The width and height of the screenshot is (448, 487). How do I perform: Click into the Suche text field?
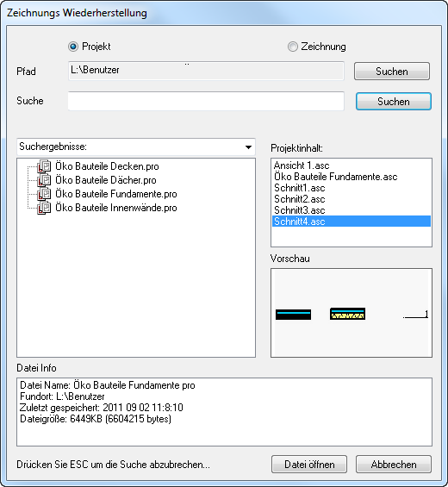[x=206, y=101]
